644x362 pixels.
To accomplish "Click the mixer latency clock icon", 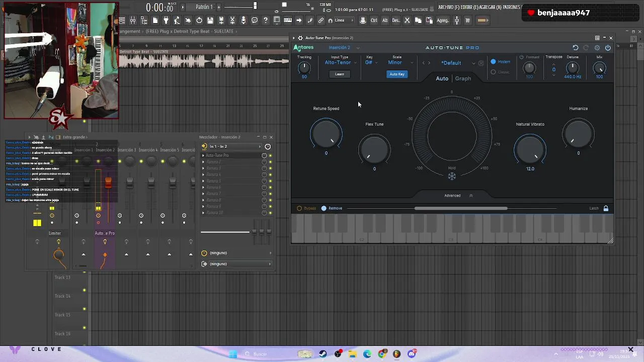I will click(268, 146).
